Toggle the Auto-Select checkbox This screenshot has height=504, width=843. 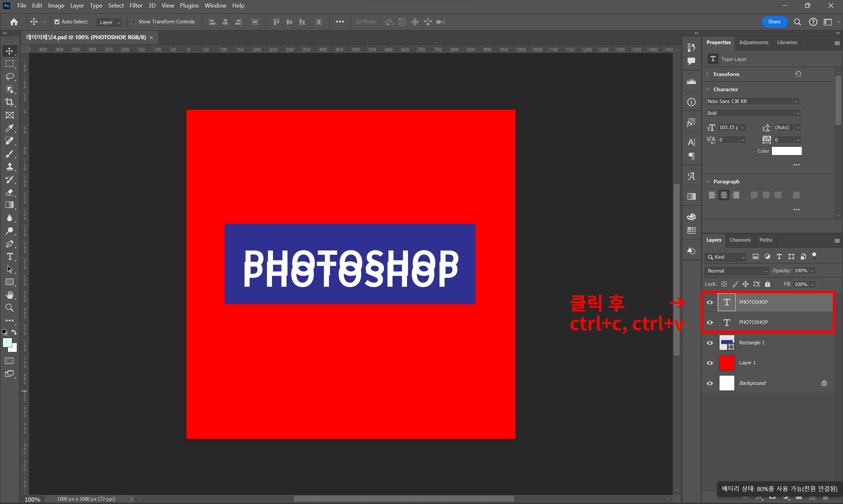(57, 22)
